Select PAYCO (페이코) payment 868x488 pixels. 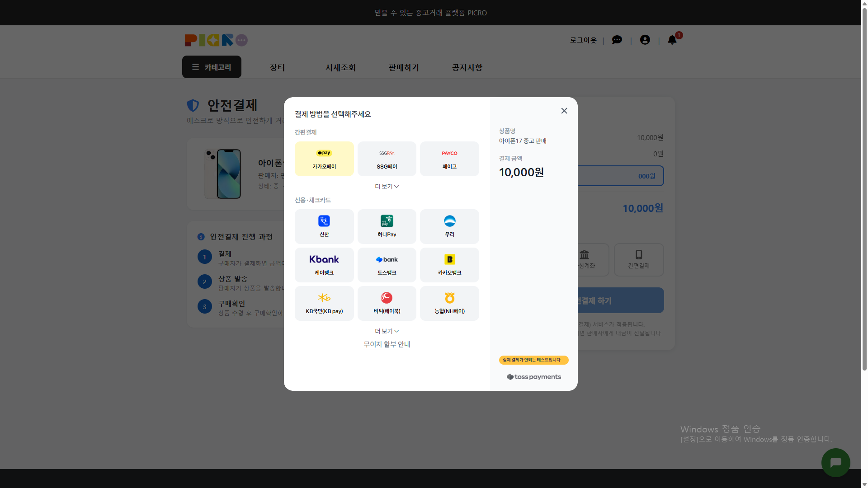tap(449, 159)
